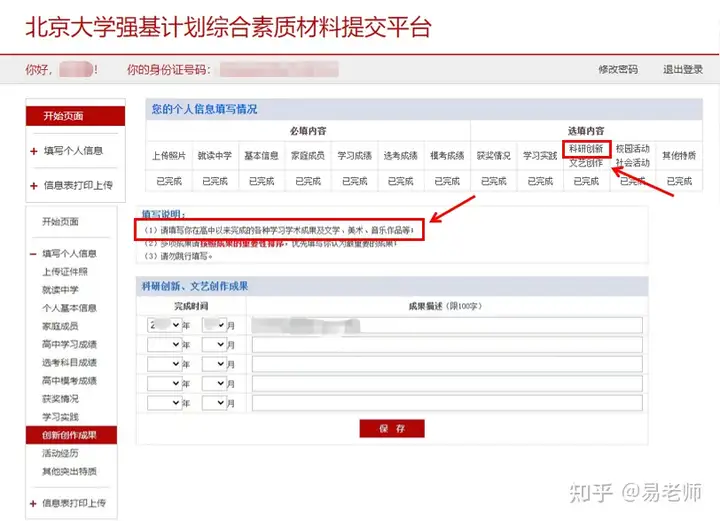720x521 pixels.
Task: Click 已完成 status under 其他特质
Action: pyautogui.click(x=679, y=181)
